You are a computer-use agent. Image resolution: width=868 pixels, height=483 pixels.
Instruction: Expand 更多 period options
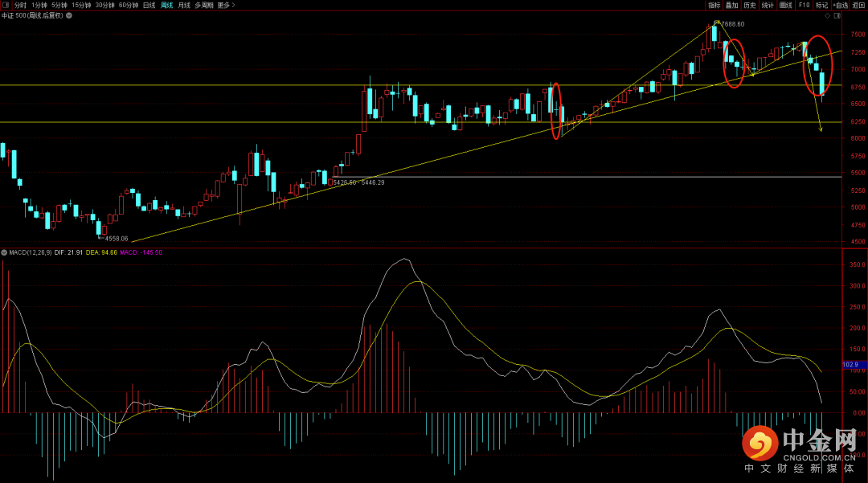[x=226, y=5]
